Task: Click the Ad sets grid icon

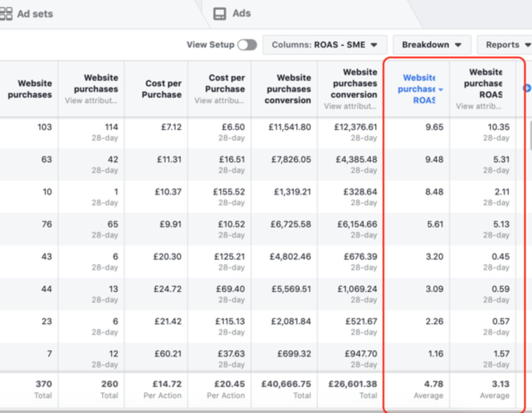Action: 6,14
